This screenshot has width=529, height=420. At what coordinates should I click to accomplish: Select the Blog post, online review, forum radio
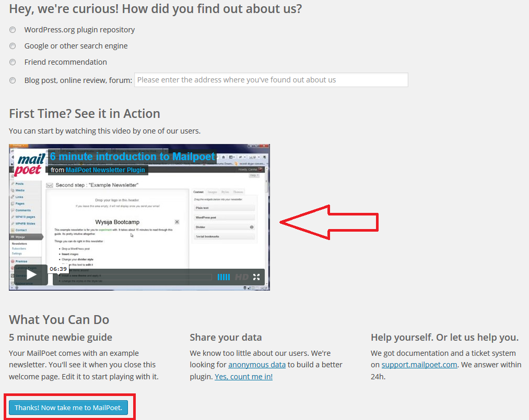pyautogui.click(x=13, y=80)
